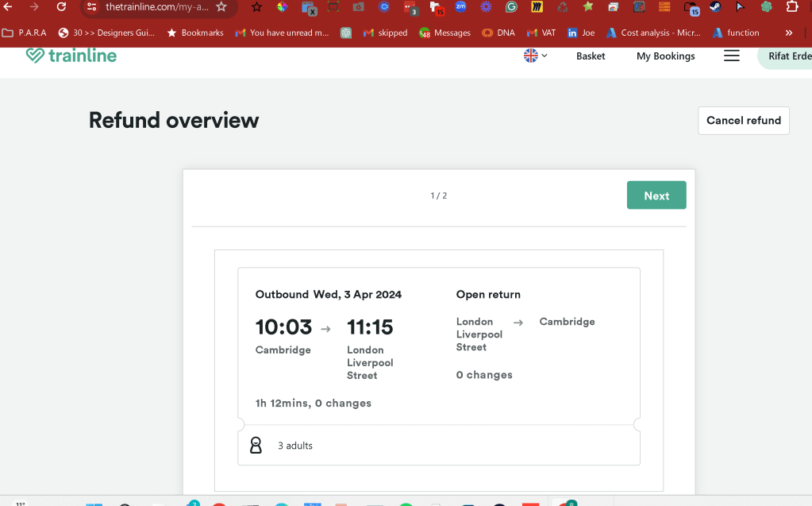The height and width of the screenshot is (506, 812).
Task: Click the green Next button
Action: pyautogui.click(x=656, y=195)
